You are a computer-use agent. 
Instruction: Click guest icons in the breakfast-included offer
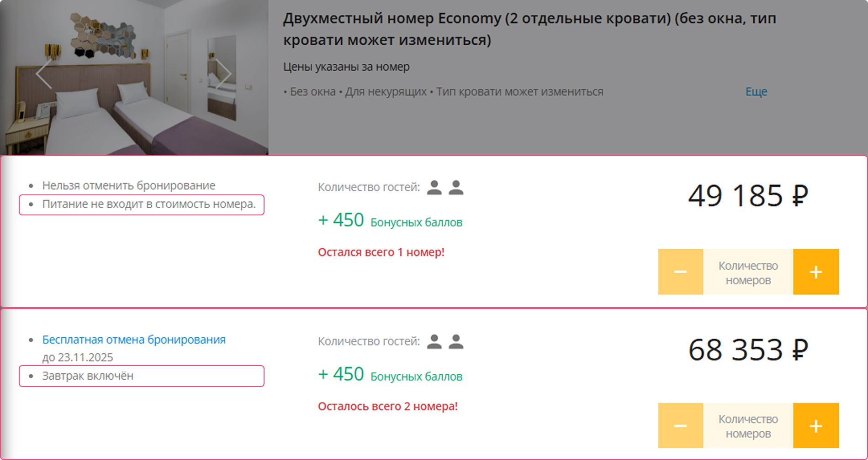(445, 341)
